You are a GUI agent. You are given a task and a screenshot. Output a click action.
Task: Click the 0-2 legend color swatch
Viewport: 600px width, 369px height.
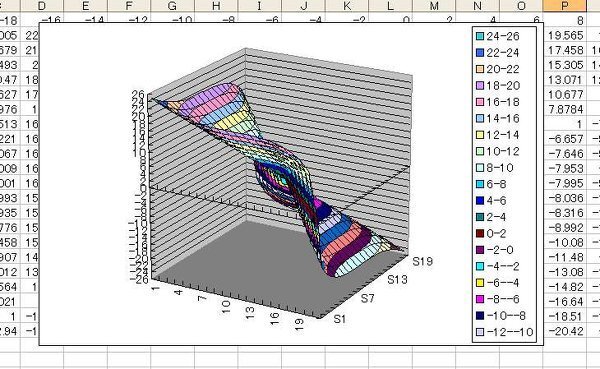pyautogui.click(x=480, y=233)
